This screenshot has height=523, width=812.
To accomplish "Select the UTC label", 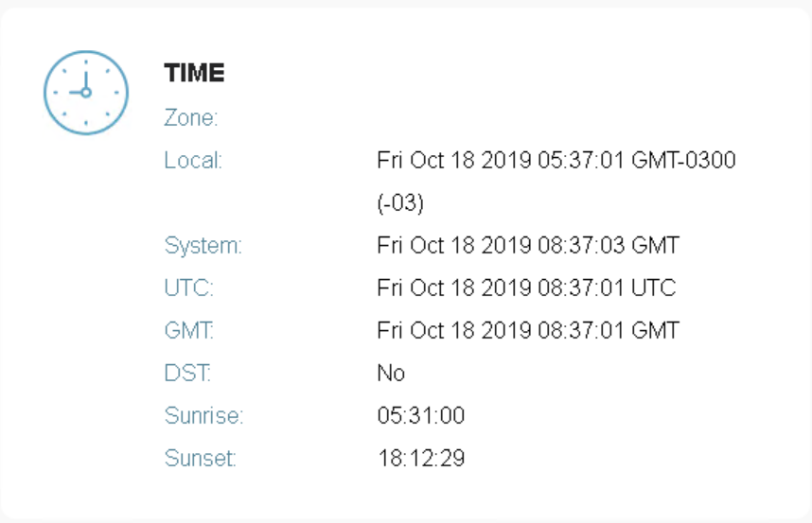I will (189, 288).
